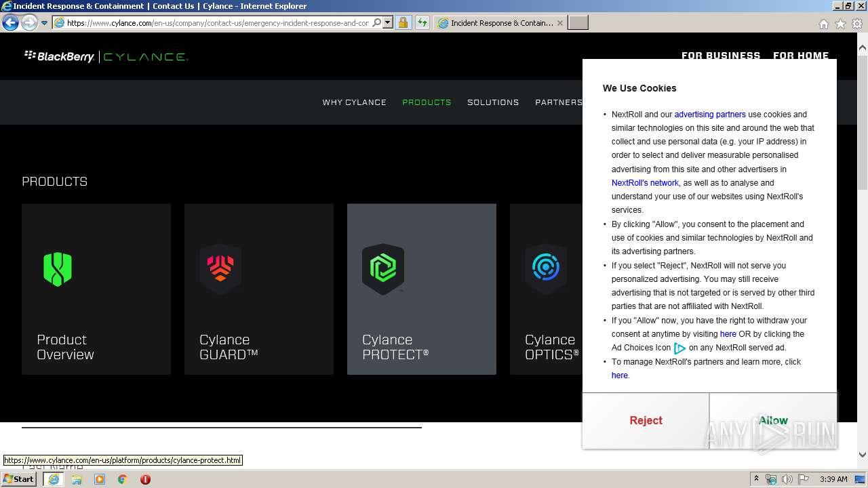Launch Chrome from the taskbar

click(x=122, y=479)
